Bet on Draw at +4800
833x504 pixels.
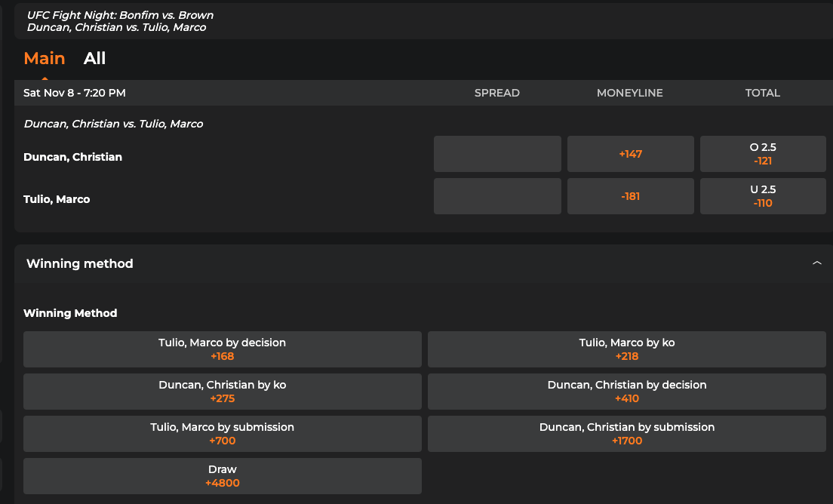pyautogui.click(x=223, y=476)
